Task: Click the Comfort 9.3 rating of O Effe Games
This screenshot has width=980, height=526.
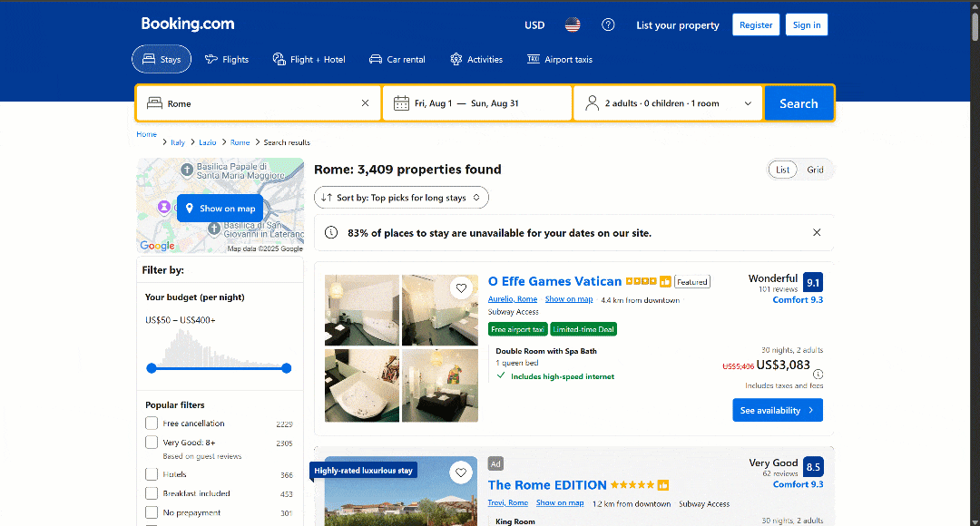Action: (798, 300)
